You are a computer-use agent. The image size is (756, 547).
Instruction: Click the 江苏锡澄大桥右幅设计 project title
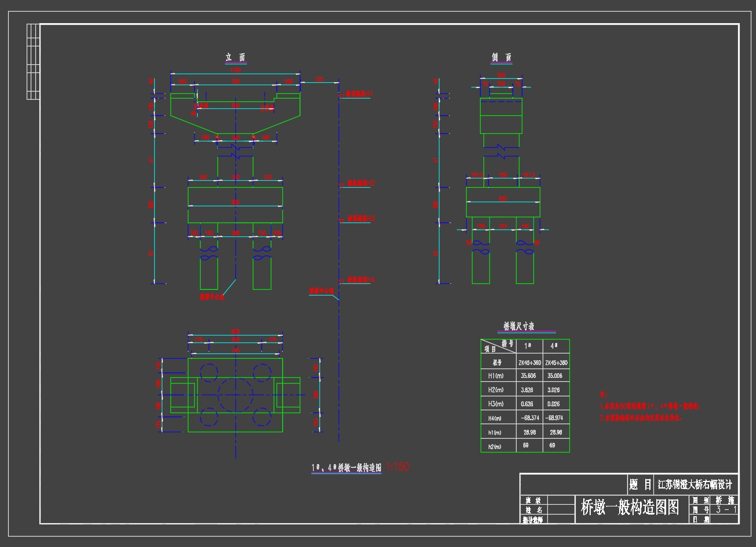[x=695, y=484]
